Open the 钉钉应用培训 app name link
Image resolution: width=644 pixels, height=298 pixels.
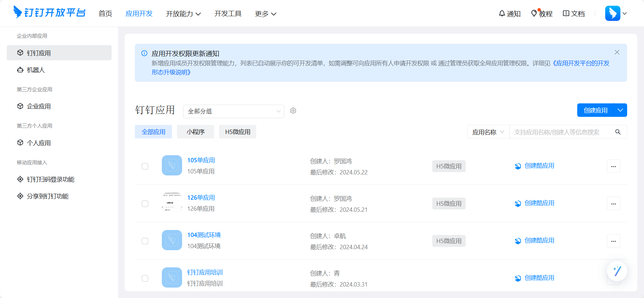(x=205, y=272)
